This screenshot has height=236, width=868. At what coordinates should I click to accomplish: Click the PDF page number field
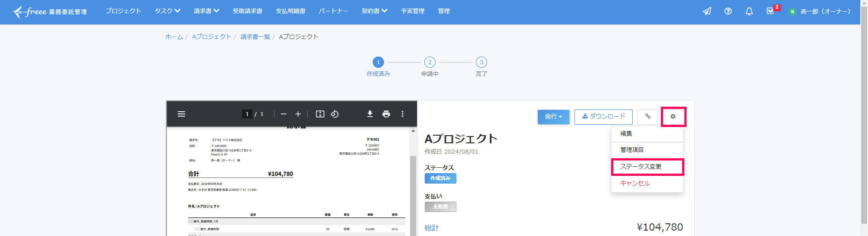coord(247,114)
